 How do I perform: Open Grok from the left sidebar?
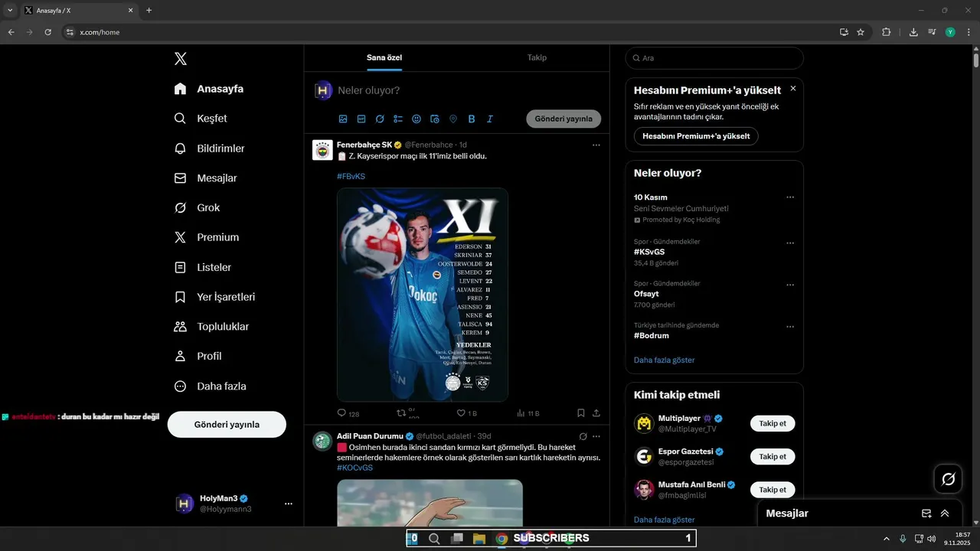point(197,208)
